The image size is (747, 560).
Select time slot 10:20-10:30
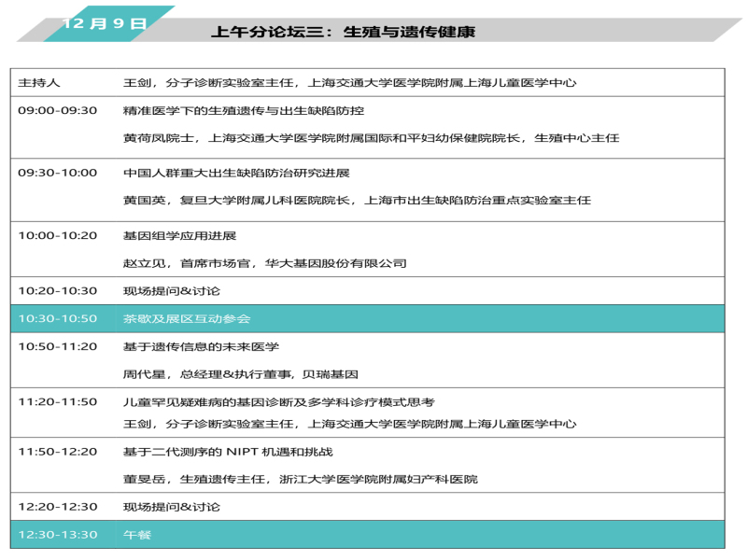[58, 291]
